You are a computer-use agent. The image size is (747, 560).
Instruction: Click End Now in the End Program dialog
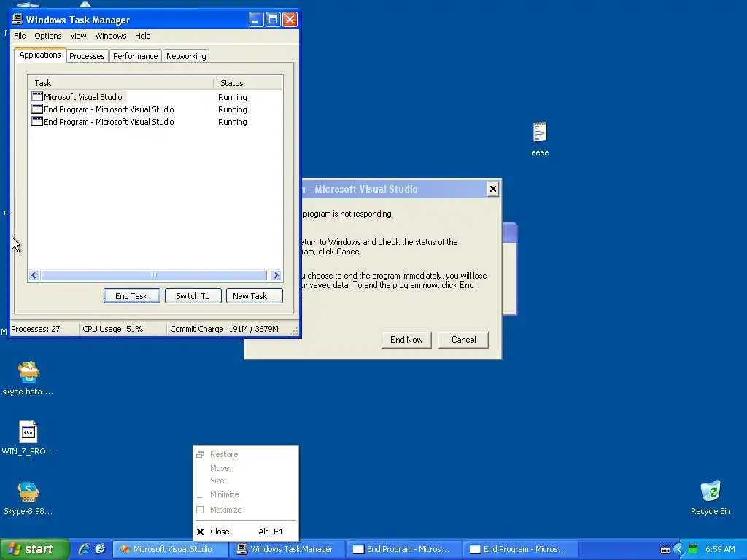coord(406,340)
